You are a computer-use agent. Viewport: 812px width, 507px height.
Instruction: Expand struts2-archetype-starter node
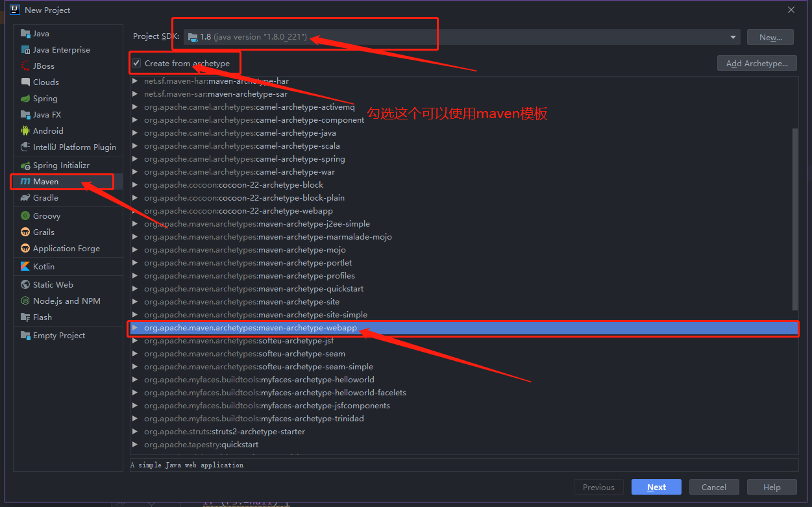135,432
